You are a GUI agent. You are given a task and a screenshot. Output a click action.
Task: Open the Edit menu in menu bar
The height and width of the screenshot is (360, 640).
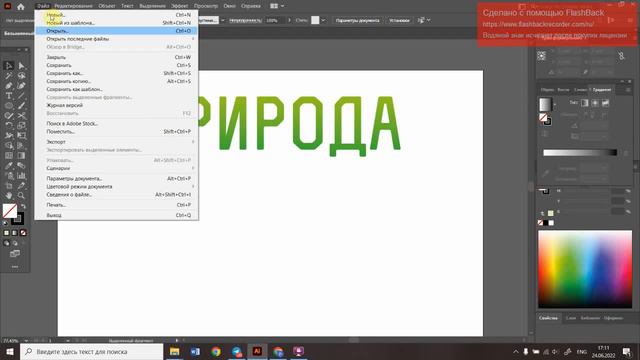[x=73, y=6]
